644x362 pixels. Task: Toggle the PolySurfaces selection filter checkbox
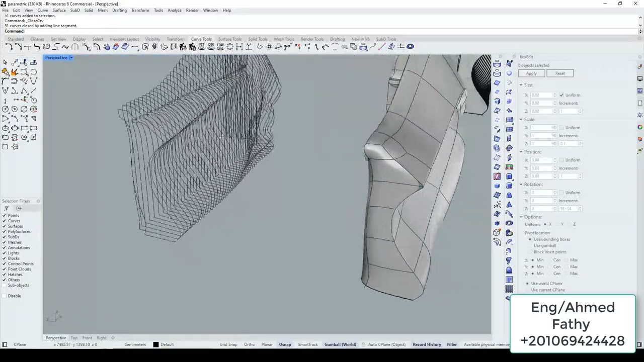pyautogui.click(x=4, y=232)
